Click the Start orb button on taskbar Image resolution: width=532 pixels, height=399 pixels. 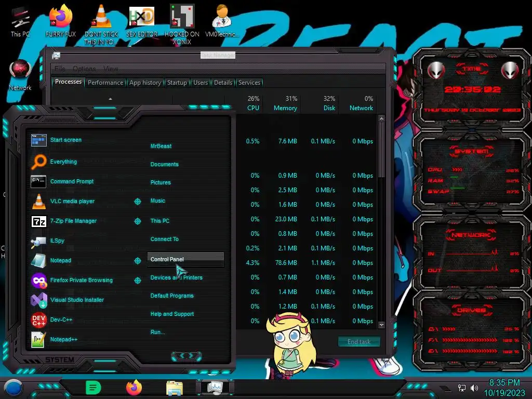[14, 388]
